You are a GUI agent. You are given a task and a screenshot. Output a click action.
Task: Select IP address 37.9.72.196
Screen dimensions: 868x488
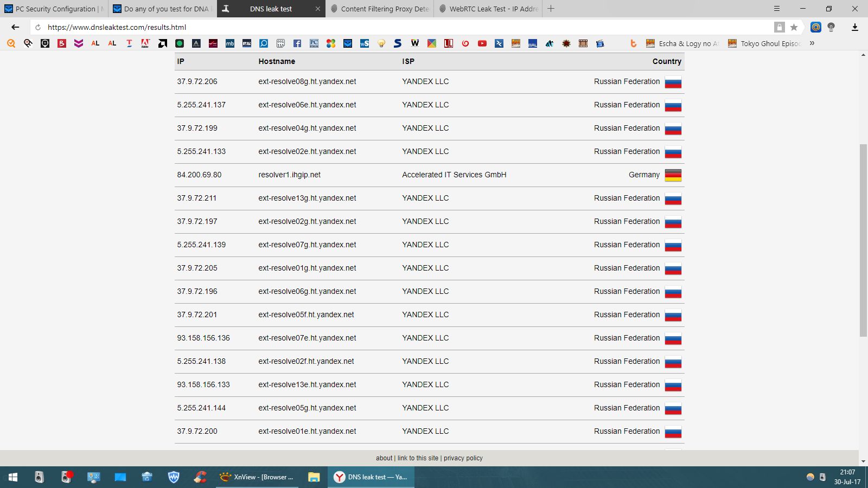point(197,291)
